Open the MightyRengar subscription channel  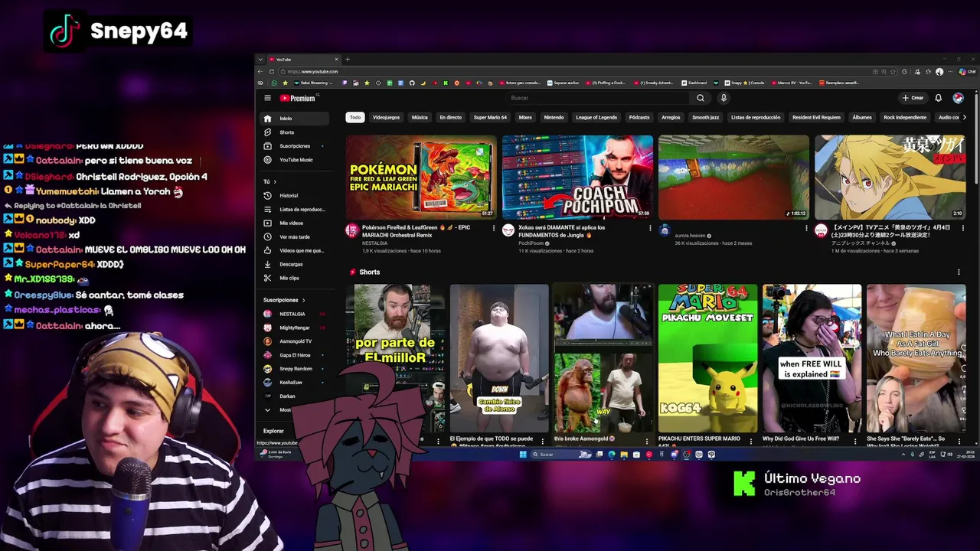[x=295, y=328]
